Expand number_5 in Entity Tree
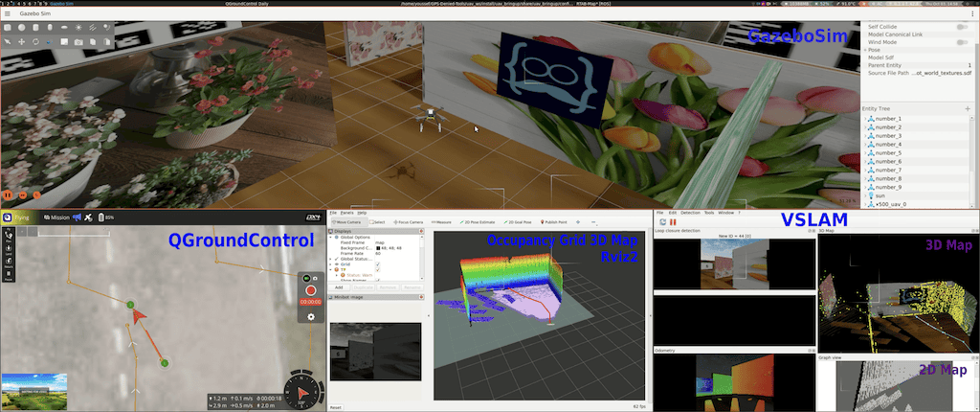Image resolution: width=980 pixels, height=412 pixels. click(x=865, y=152)
